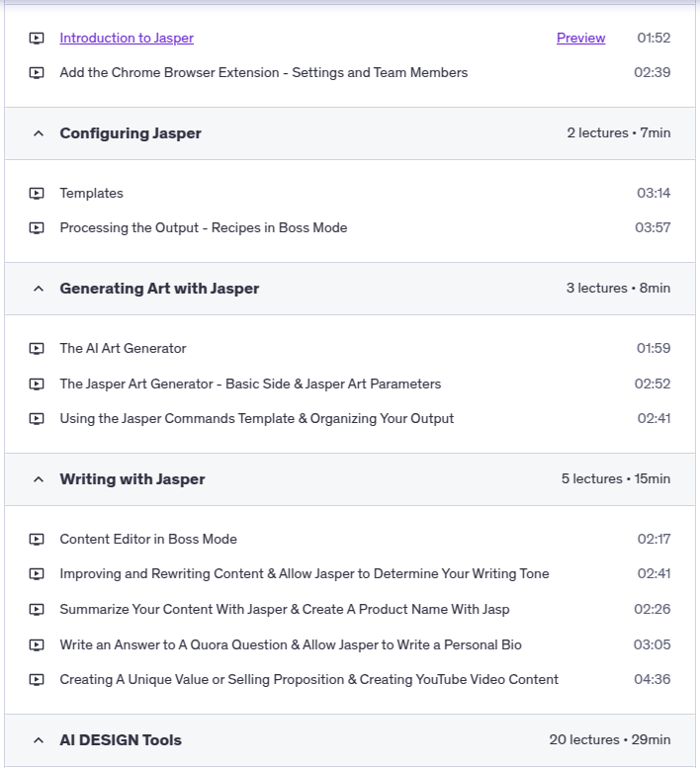
Task: Click video icon next to Templates lecture
Action: click(x=37, y=194)
